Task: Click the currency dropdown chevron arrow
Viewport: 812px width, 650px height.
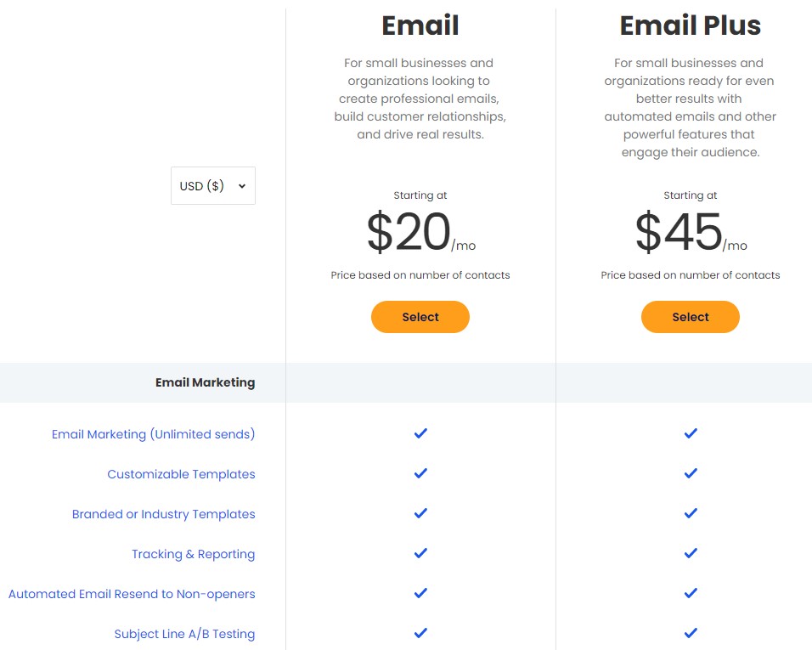Action: click(242, 186)
